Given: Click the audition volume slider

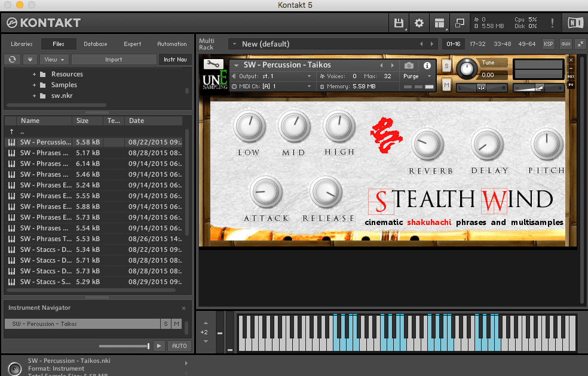Looking at the screenshot, I should tap(124, 346).
